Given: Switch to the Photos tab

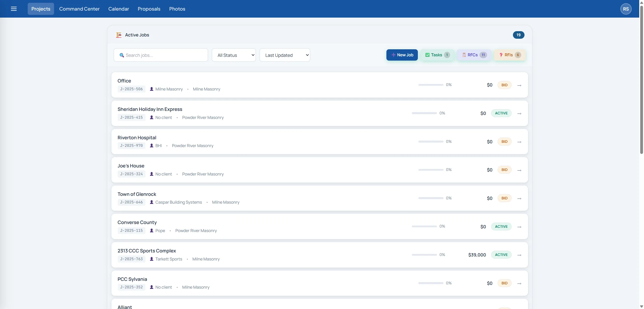Looking at the screenshot, I should [x=177, y=9].
